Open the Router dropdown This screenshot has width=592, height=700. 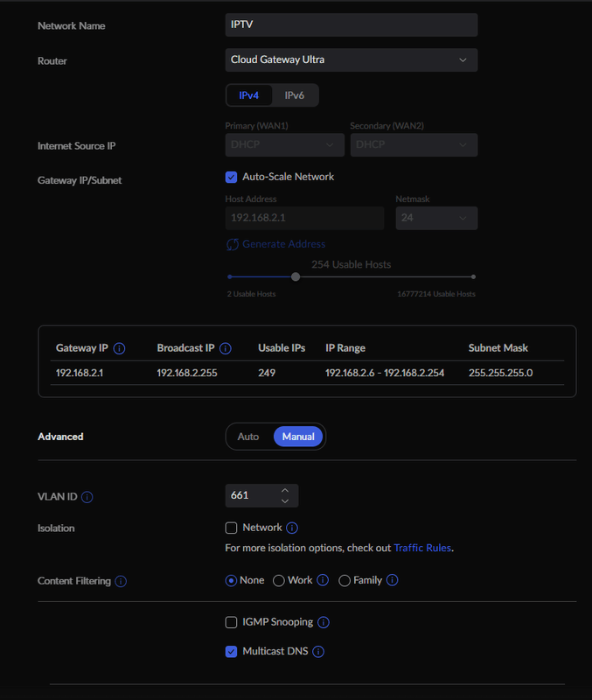tap(351, 60)
